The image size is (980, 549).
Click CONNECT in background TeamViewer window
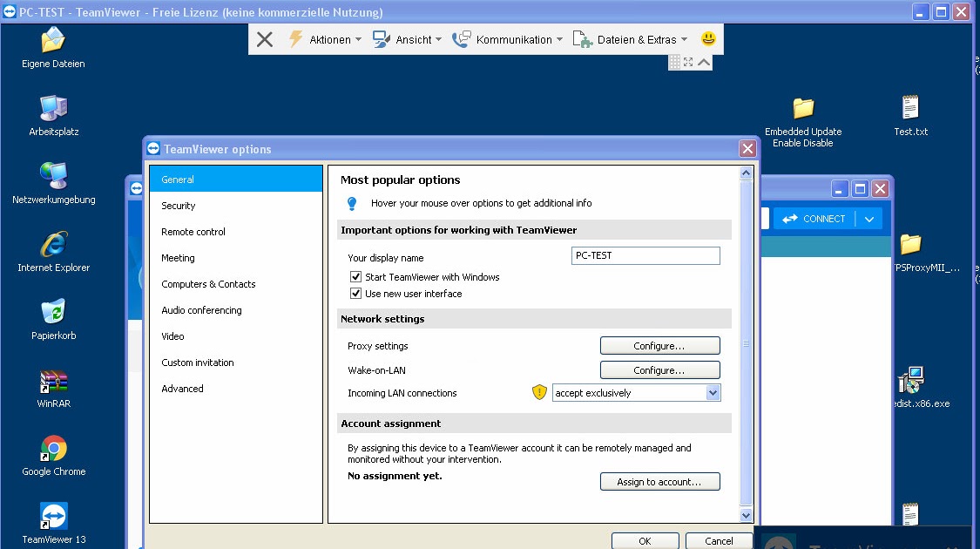pos(814,219)
